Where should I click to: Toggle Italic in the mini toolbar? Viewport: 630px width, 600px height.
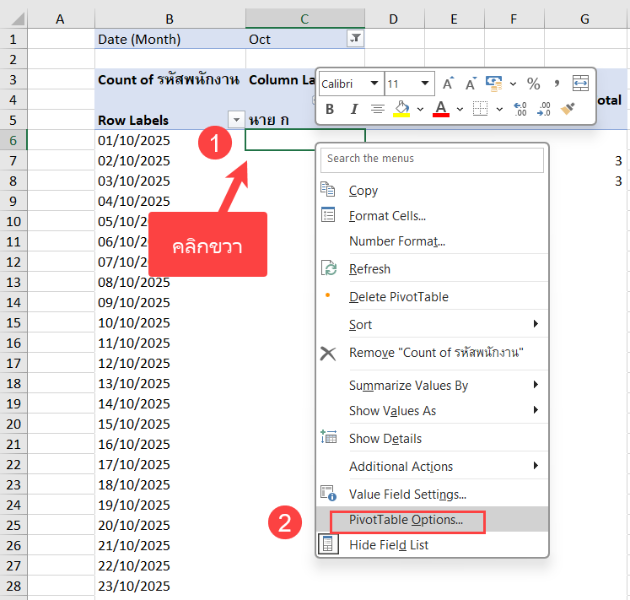[x=352, y=109]
